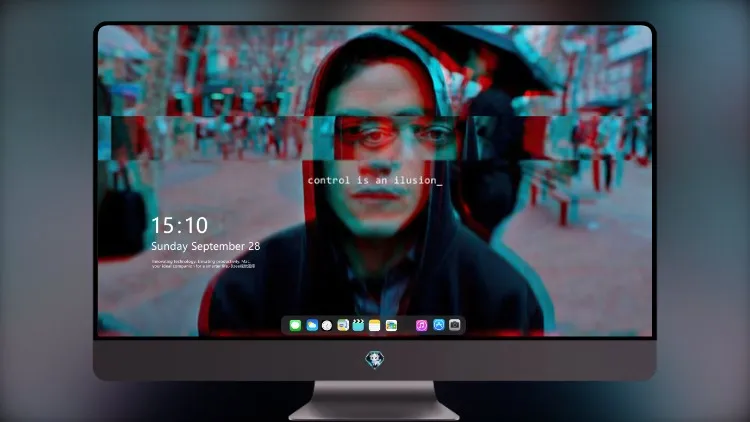
Task: Open the yellow Notes app in dock
Action: pos(375,325)
